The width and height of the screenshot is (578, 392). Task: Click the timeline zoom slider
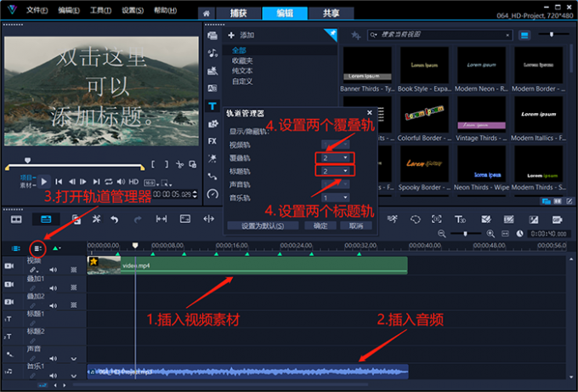465,234
